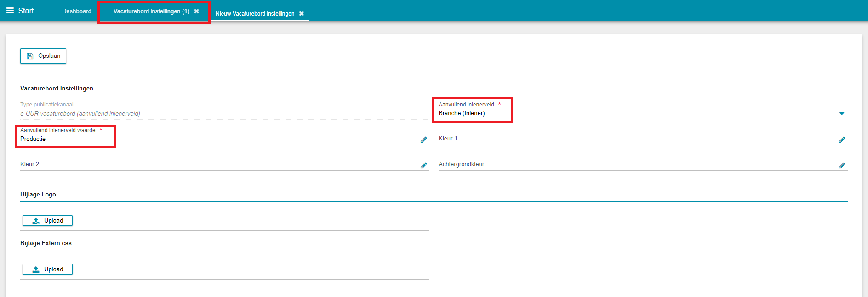Select the Vacaturebord instellingen (1) tab
This screenshot has width=868, height=297.
point(151,11)
